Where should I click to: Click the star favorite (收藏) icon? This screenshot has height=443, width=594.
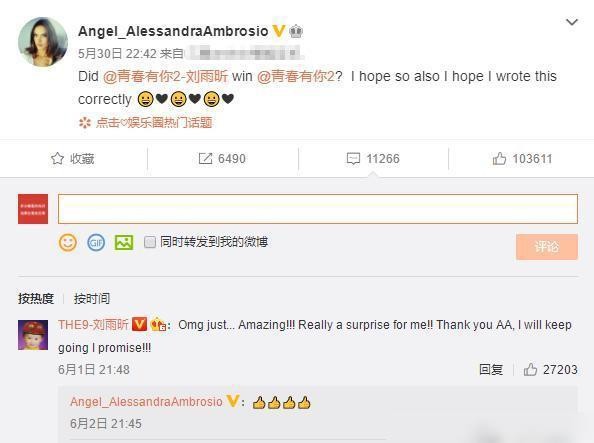click(x=57, y=158)
